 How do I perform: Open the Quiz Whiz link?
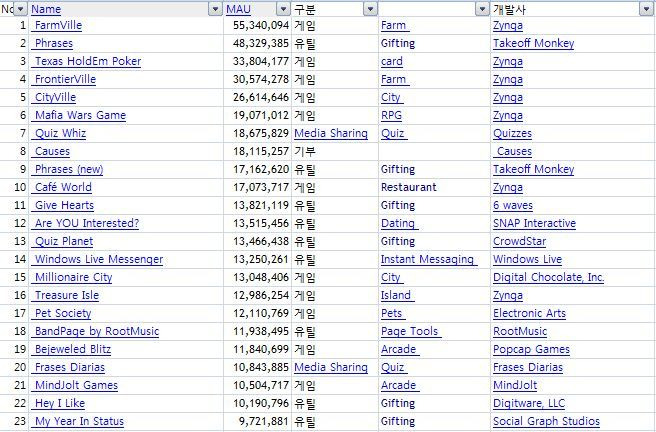point(60,133)
